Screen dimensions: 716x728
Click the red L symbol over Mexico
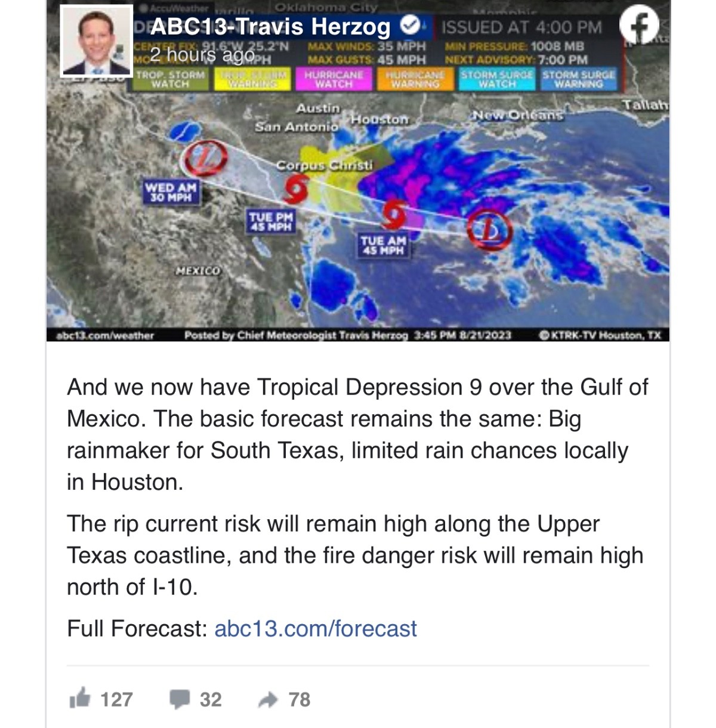click(x=205, y=158)
